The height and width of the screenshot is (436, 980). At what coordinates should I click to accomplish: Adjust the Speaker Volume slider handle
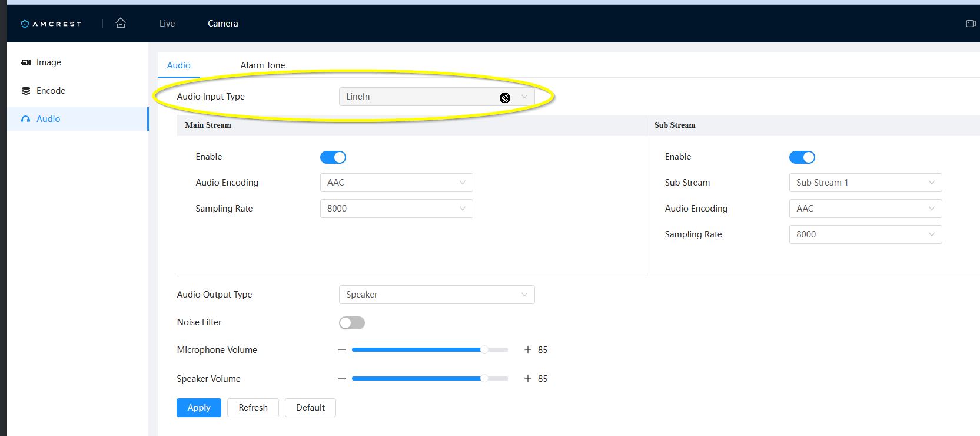click(x=484, y=379)
